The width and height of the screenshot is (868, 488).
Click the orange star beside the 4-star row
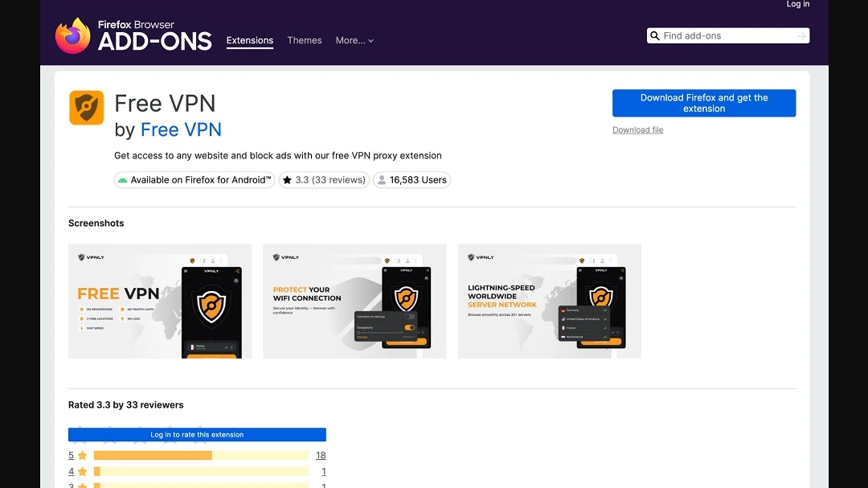(x=83, y=471)
